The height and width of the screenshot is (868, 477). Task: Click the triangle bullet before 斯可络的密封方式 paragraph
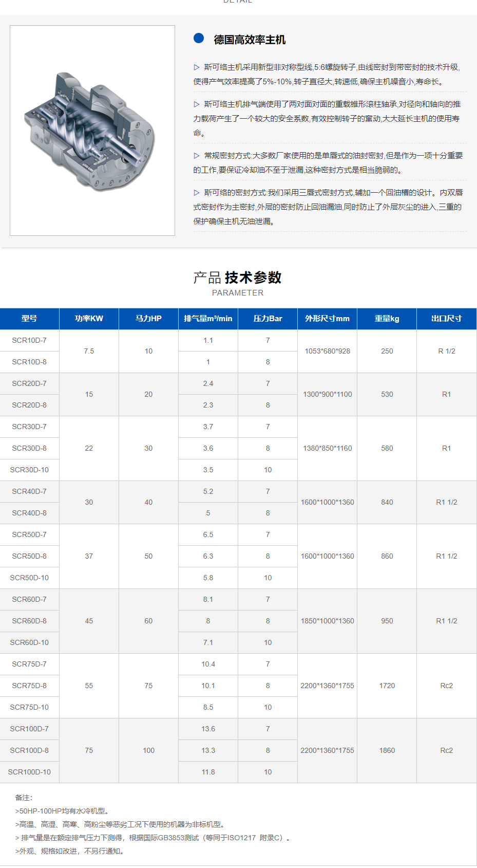[x=197, y=193]
